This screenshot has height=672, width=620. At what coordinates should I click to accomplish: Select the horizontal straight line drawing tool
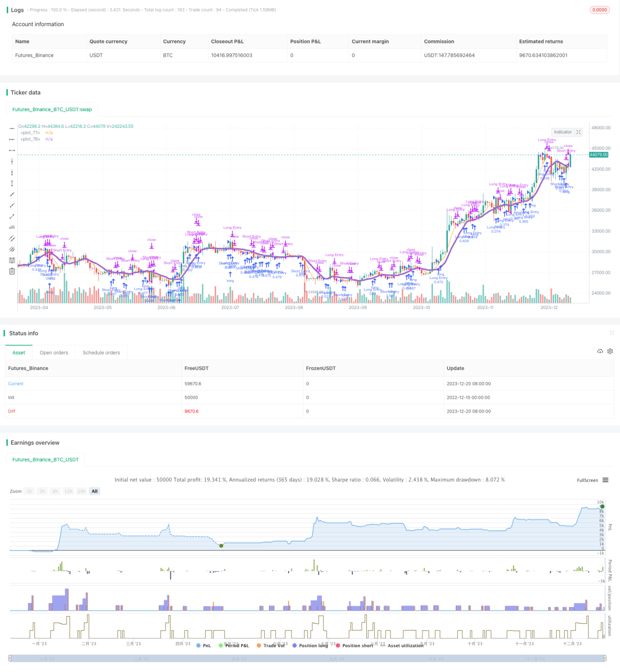point(12,128)
